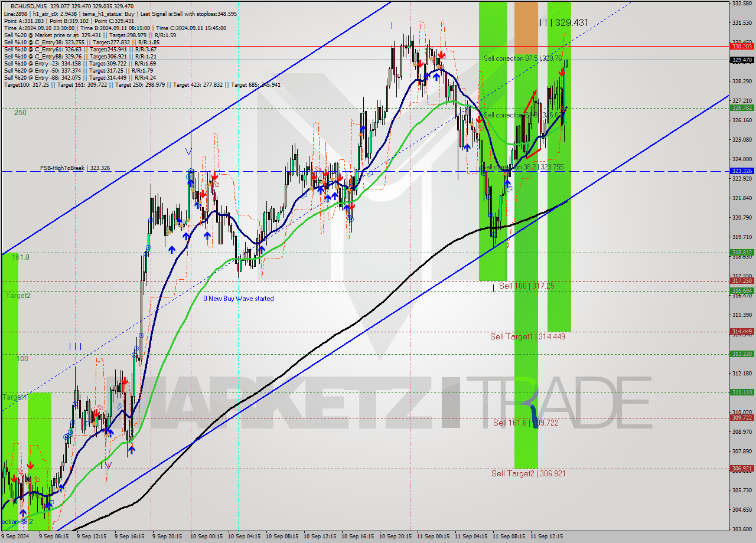Image resolution: width=756 pixels, height=543 pixels.
Task: Click the 332.580 price axis label
Action: pyautogui.click(x=742, y=4)
